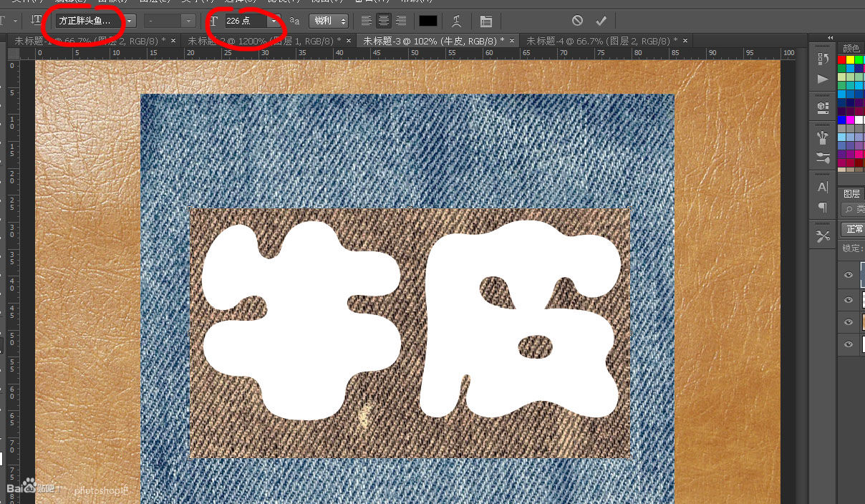Open the Paragraph panel icon
The width and height of the screenshot is (865, 504).
pyautogui.click(x=823, y=208)
